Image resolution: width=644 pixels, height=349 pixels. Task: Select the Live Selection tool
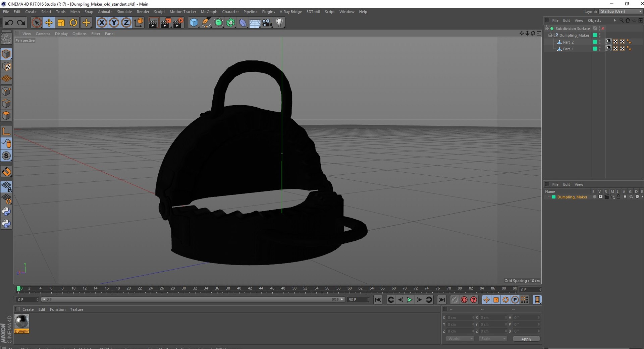pyautogui.click(x=37, y=23)
